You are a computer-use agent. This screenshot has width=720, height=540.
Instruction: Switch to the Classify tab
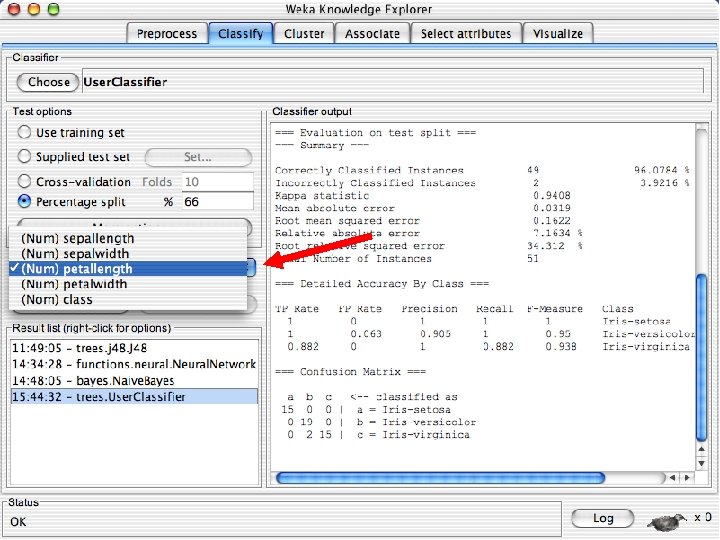pos(241,34)
